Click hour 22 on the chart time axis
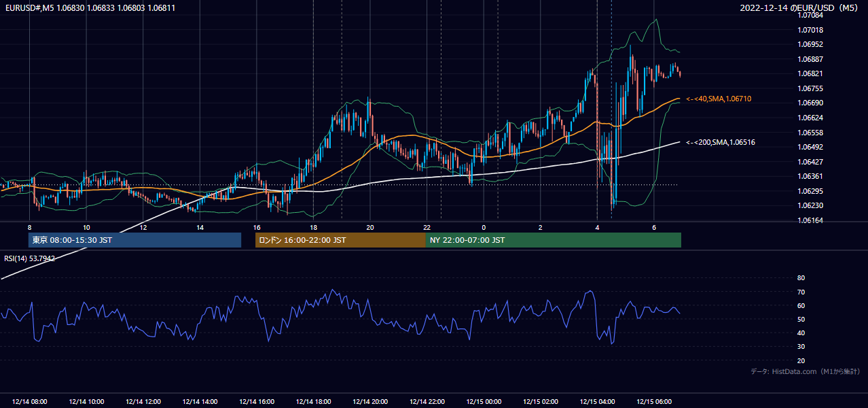This screenshot has width=868, height=408. click(x=427, y=227)
